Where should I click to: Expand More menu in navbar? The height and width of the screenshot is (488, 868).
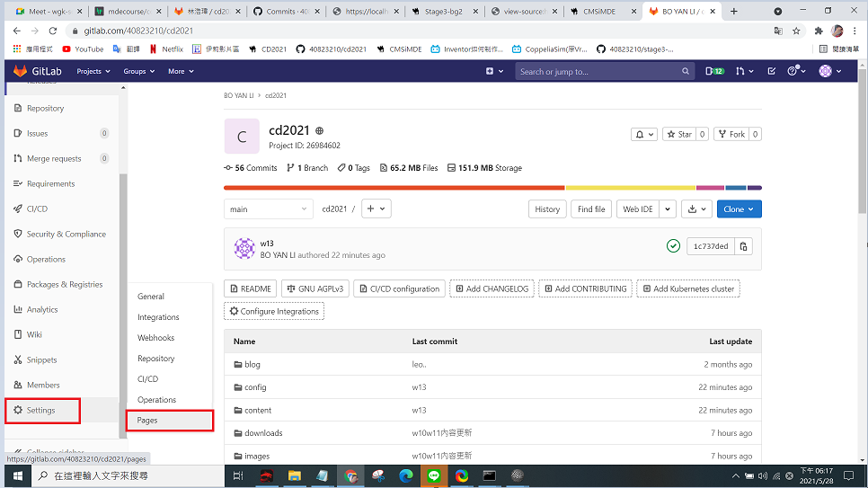tap(181, 72)
